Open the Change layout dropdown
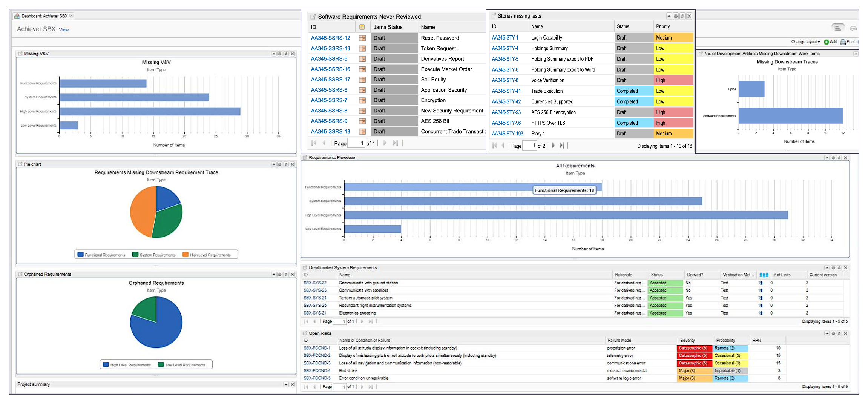The image size is (868, 404). (805, 42)
